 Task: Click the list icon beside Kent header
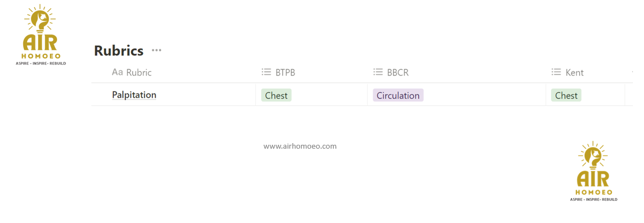[557, 72]
